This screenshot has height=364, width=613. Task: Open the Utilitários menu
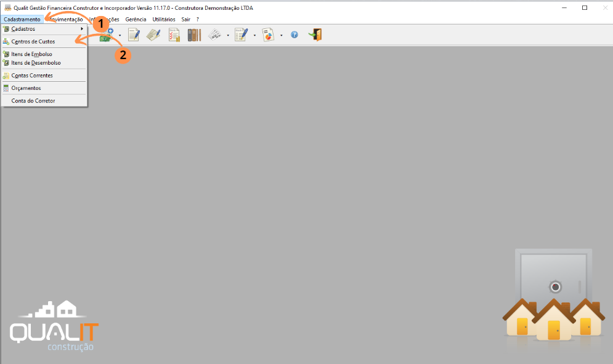(x=164, y=19)
